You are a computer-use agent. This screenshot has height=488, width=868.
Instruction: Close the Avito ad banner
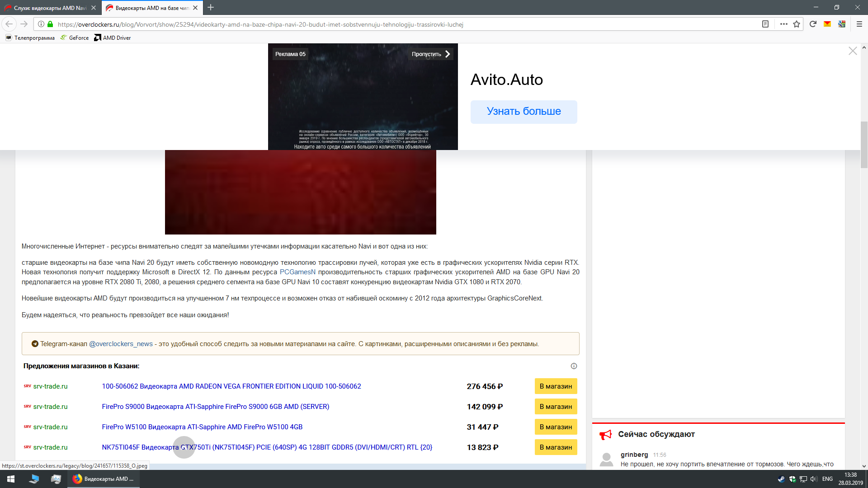(x=853, y=51)
